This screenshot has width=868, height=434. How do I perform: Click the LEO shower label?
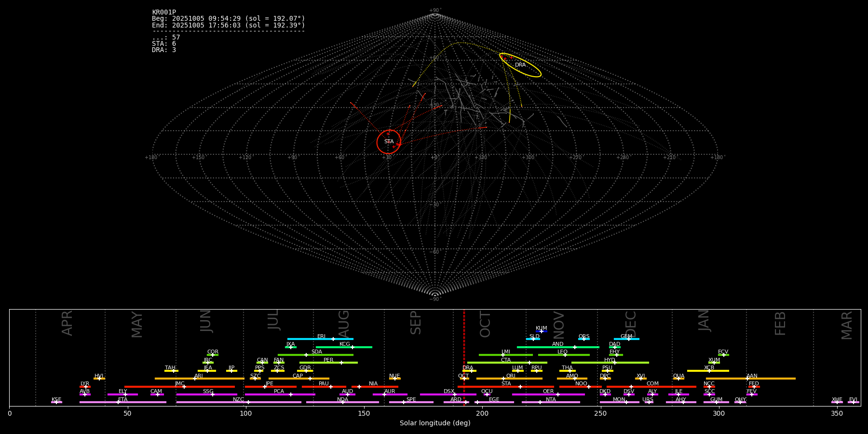click(562, 352)
